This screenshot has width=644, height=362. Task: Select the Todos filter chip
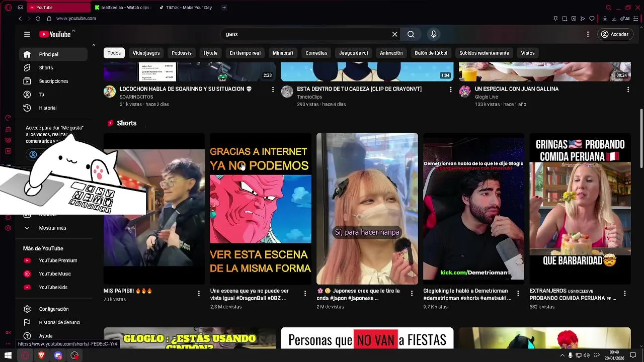114,53
